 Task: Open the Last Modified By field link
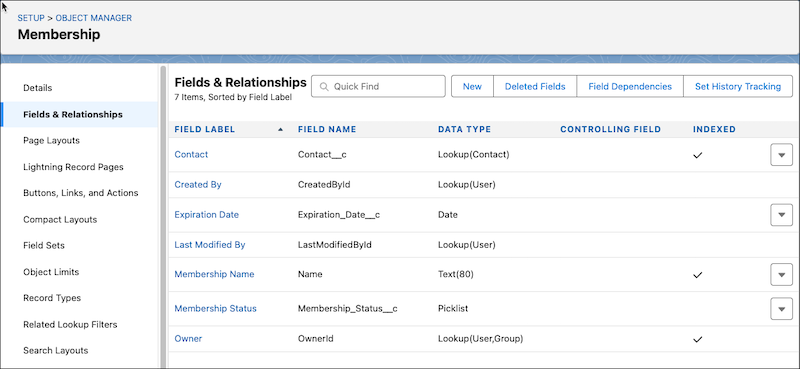pos(210,245)
